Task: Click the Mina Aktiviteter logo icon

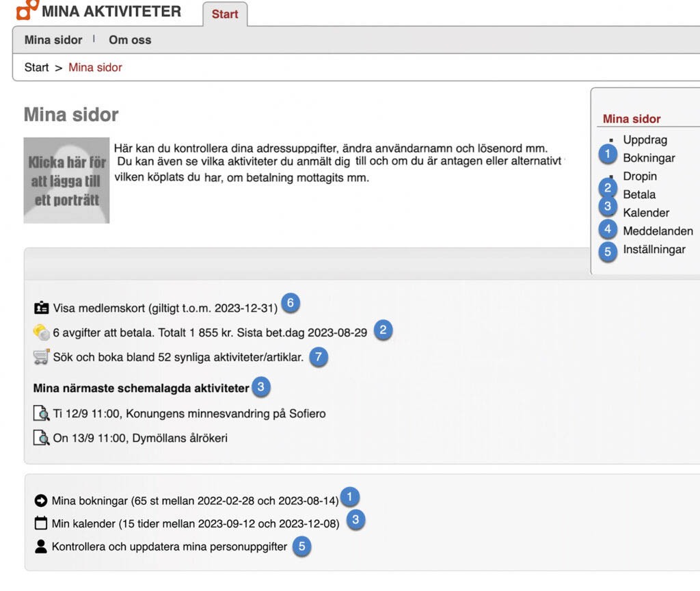Action: tap(27, 10)
